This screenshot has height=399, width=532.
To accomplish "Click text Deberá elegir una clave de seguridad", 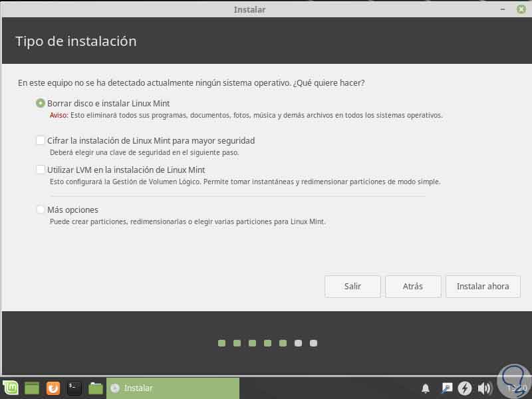I will click(144, 153).
